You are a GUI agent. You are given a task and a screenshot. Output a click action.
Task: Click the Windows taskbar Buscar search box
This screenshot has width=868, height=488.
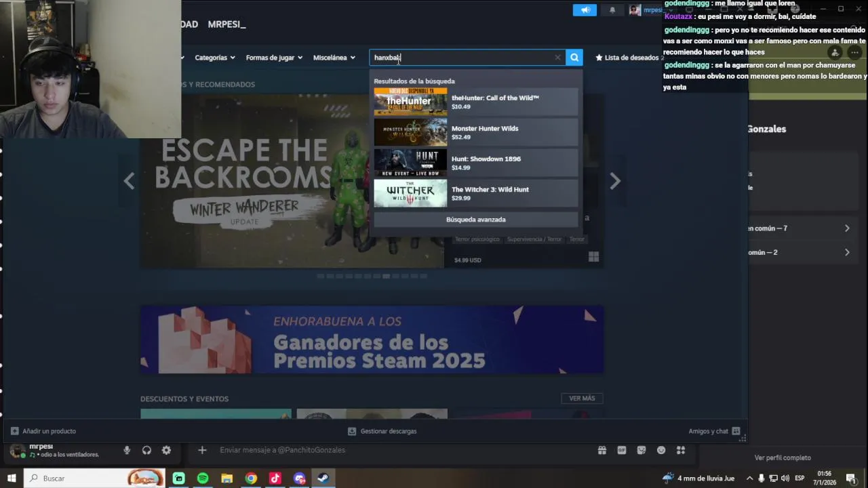pos(95,478)
